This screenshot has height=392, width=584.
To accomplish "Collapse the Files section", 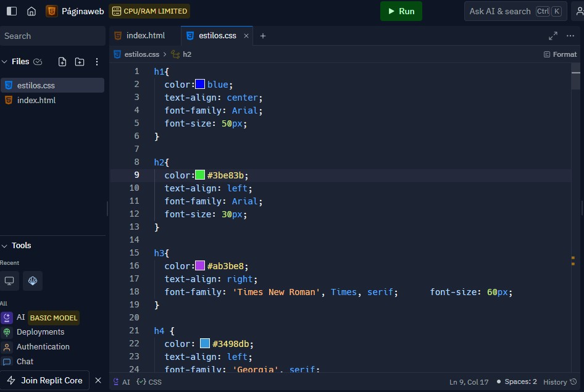I will point(4,62).
